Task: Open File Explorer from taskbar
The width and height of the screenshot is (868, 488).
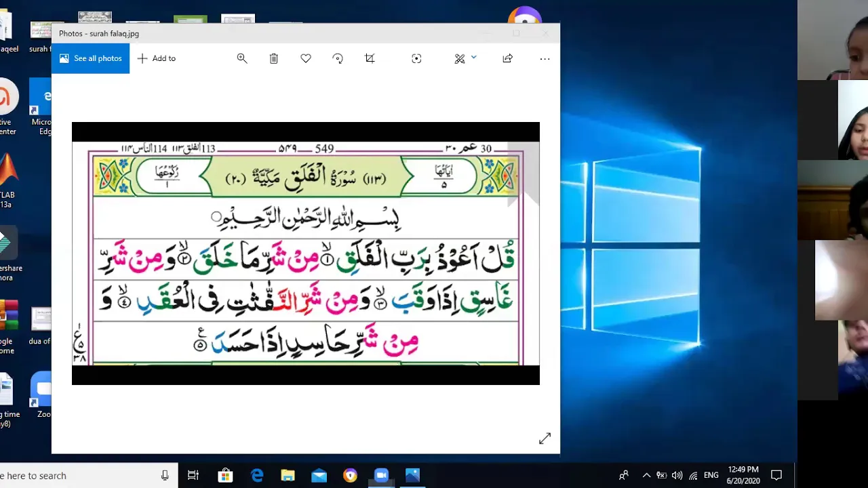Action: (x=288, y=476)
